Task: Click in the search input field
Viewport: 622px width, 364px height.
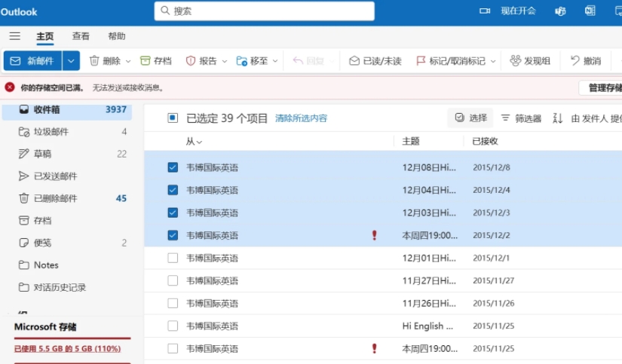Action: (265, 11)
